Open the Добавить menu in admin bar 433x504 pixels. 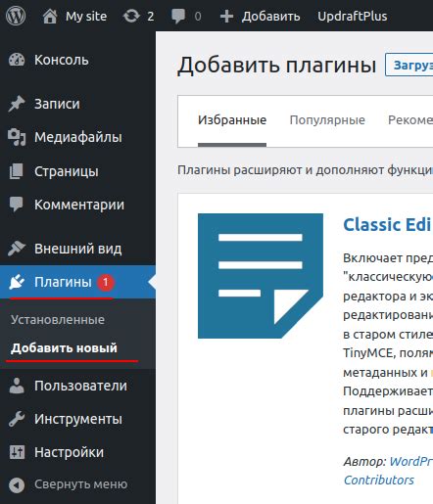point(271,16)
